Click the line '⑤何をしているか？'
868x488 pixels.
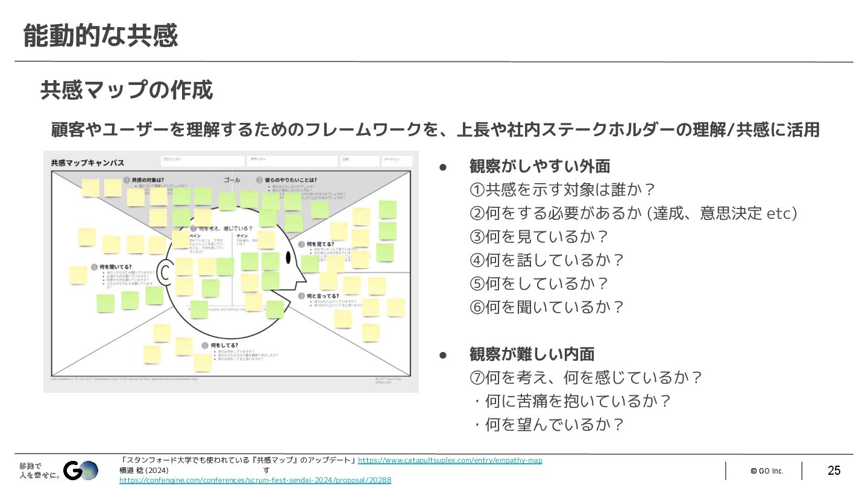pyautogui.click(x=539, y=284)
